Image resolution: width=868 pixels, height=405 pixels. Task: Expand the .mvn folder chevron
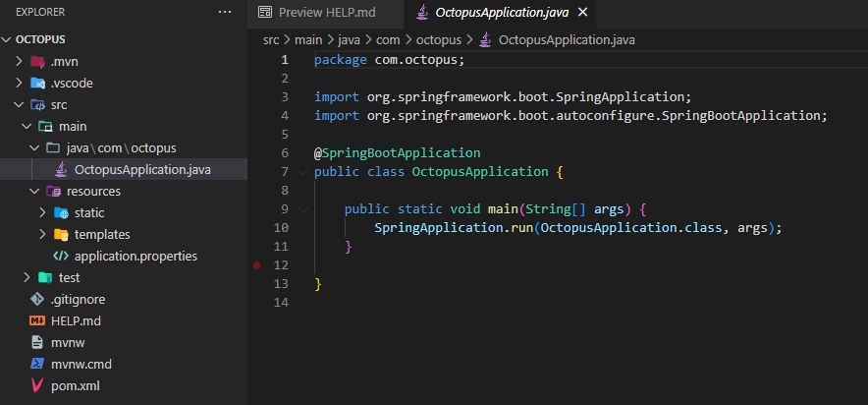coord(20,62)
